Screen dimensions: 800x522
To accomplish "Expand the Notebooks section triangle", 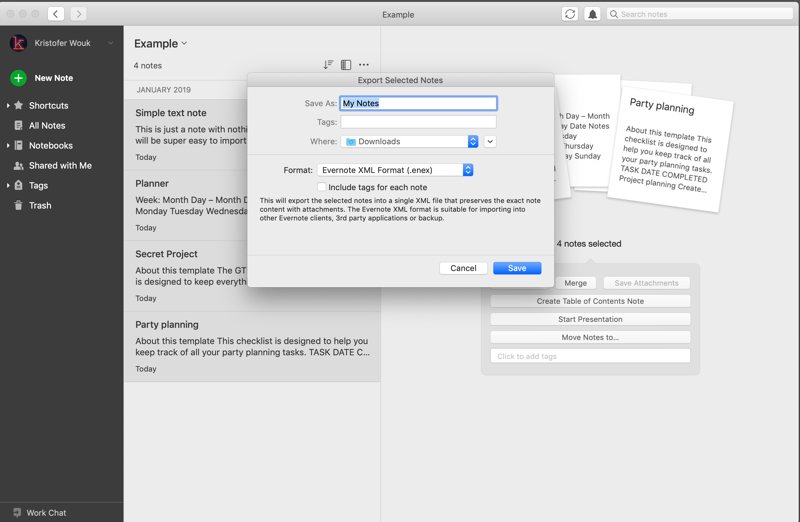I will 8,145.
